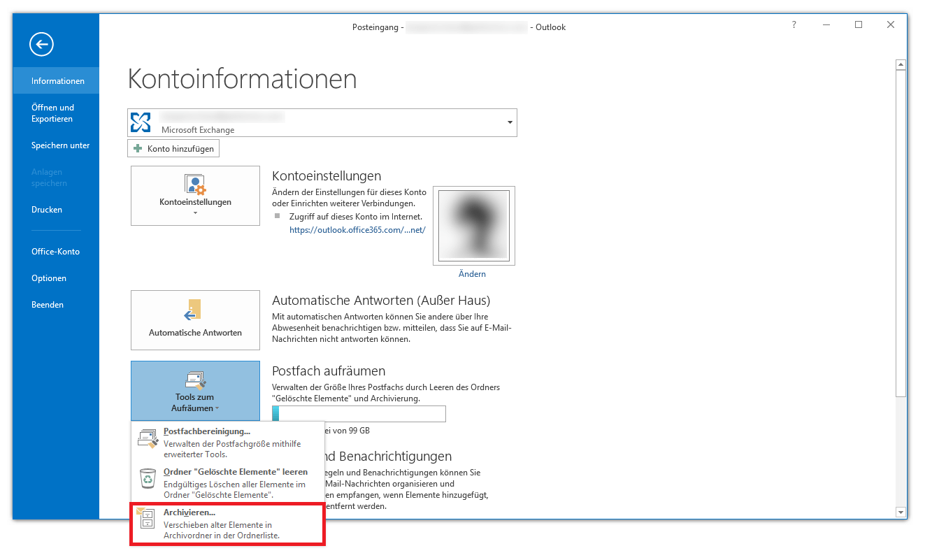Close the Outlook window
The image size is (925, 560).
pyautogui.click(x=891, y=24)
